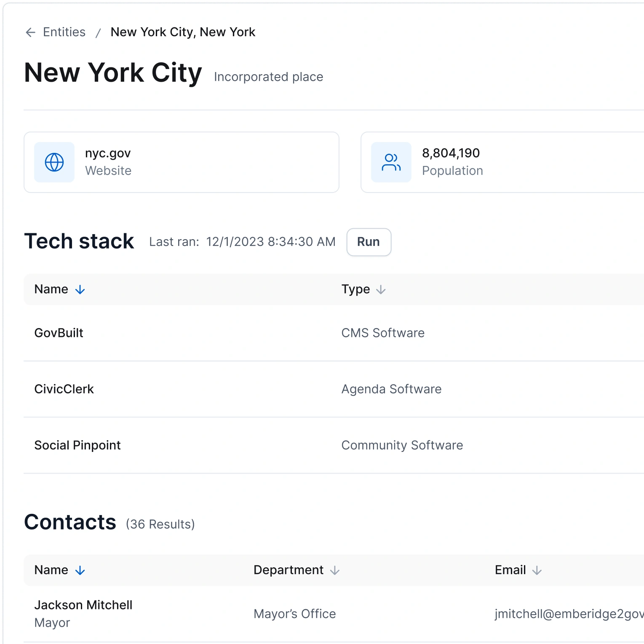Toggle the Department sort order
644x644 pixels.
point(334,571)
